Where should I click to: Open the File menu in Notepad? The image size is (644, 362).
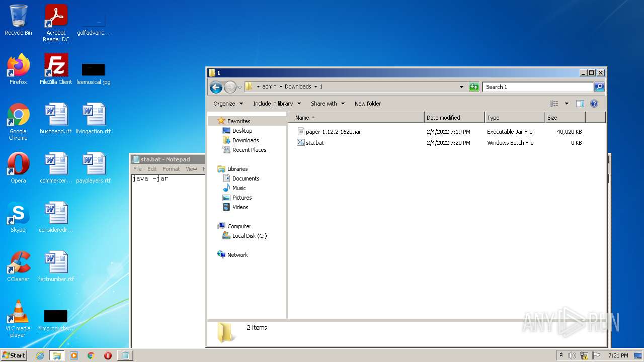coord(137,169)
